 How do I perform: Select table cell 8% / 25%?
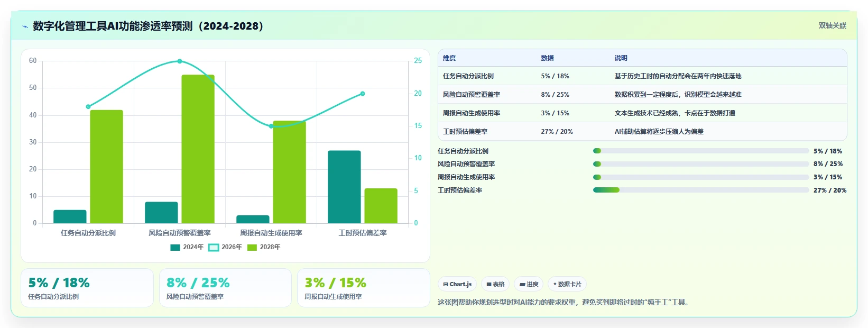555,95
